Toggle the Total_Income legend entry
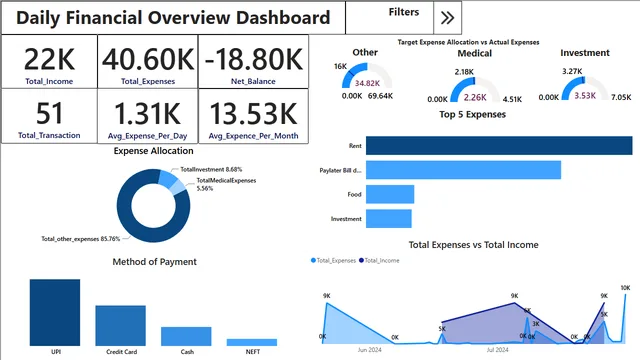This screenshot has width=640, height=360. tap(379, 260)
